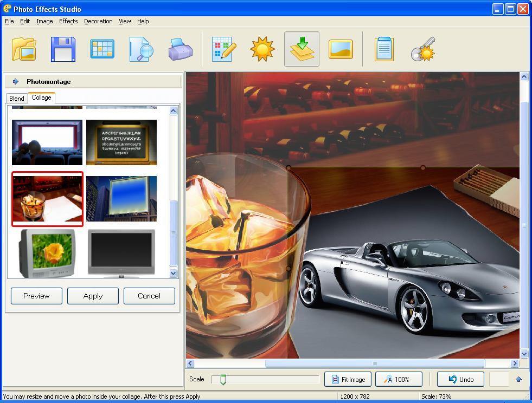Adjust the Scale slider
This screenshot has height=403, width=532.
click(223, 379)
